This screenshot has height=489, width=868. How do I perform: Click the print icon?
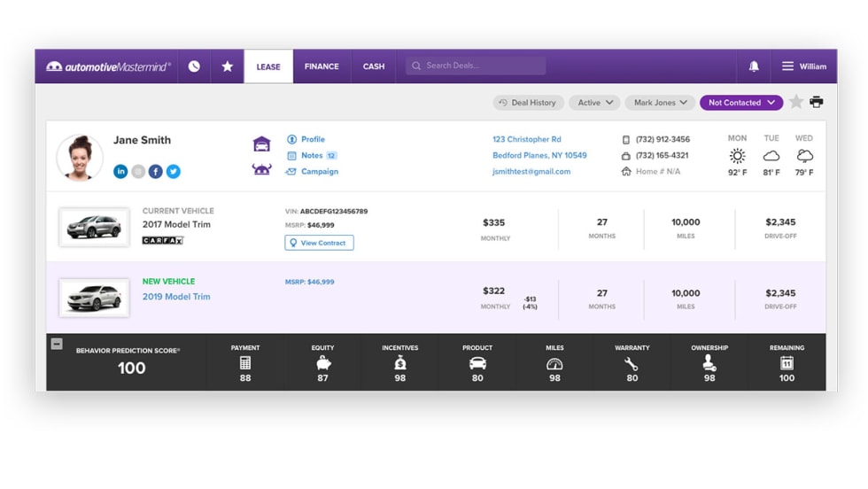pyautogui.click(x=816, y=103)
